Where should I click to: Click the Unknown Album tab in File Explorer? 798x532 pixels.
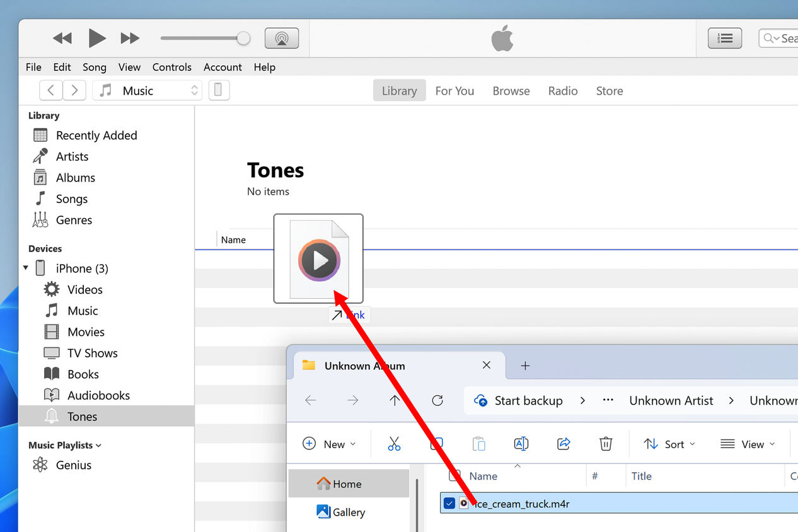(x=399, y=366)
